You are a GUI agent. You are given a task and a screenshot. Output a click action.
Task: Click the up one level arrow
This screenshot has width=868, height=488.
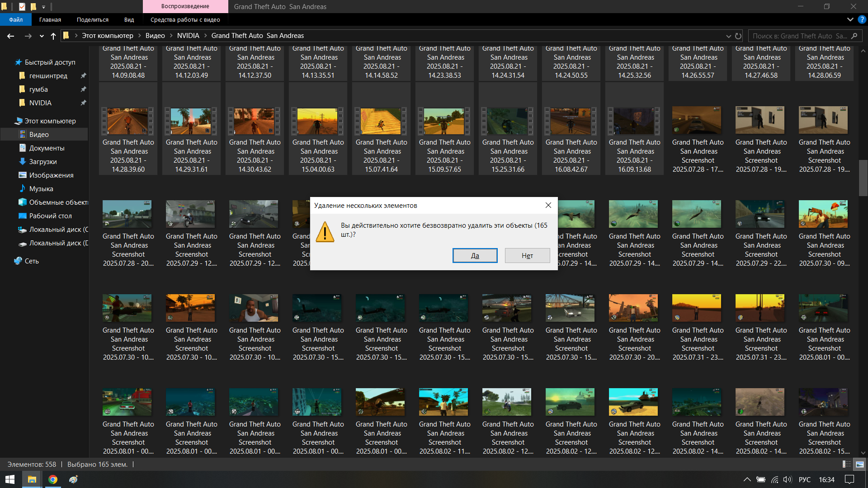53,36
